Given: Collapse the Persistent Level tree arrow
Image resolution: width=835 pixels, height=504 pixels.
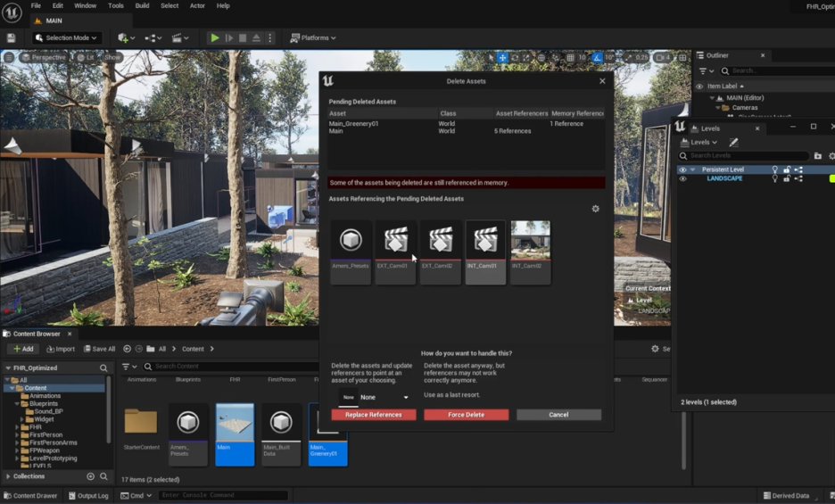Looking at the screenshot, I should [x=693, y=170].
